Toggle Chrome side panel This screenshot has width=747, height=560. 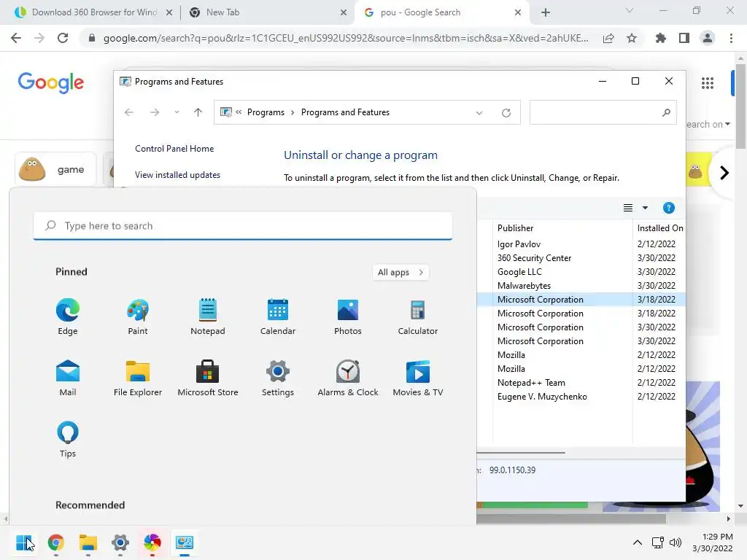coord(684,38)
